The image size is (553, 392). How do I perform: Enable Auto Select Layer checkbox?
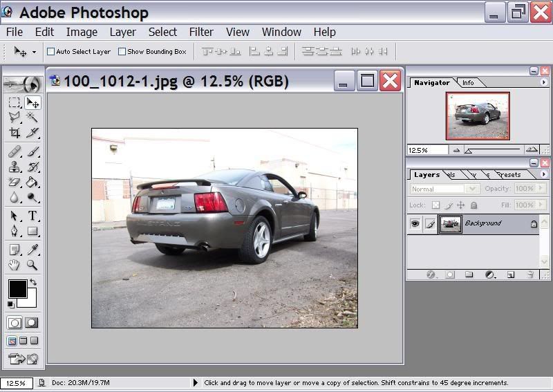point(50,52)
